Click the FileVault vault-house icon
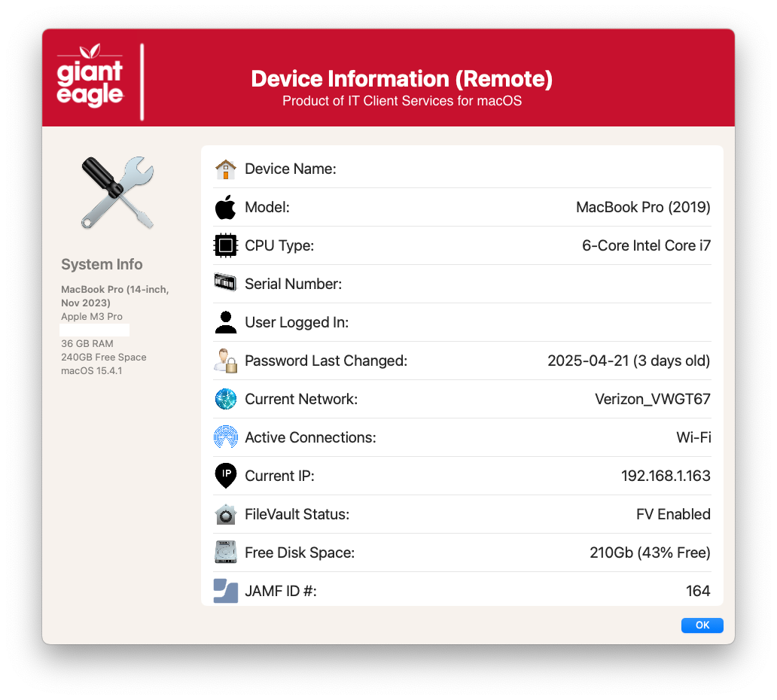Image resolution: width=777 pixels, height=700 pixels. (x=225, y=514)
